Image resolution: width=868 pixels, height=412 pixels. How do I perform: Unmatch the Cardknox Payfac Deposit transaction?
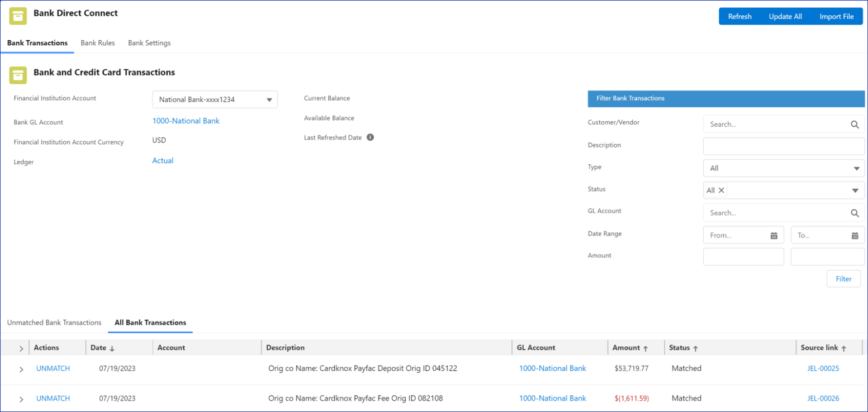pyautogui.click(x=53, y=368)
